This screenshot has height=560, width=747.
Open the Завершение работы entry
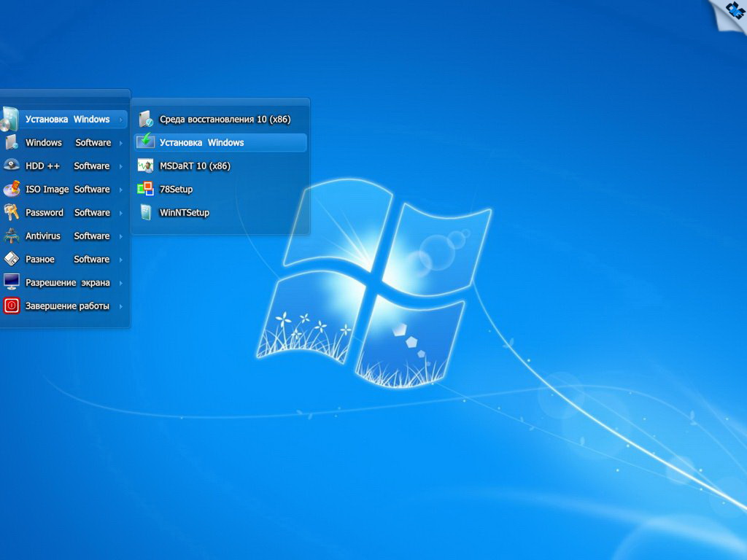(x=64, y=306)
